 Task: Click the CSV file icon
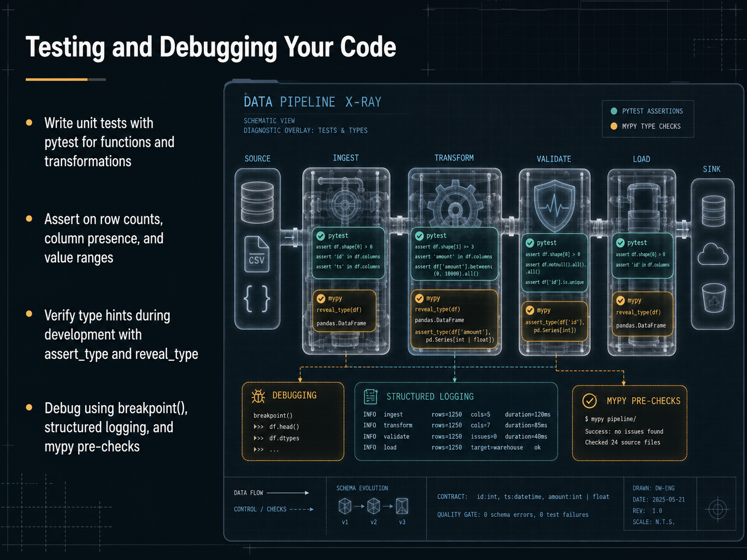[x=256, y=254]
